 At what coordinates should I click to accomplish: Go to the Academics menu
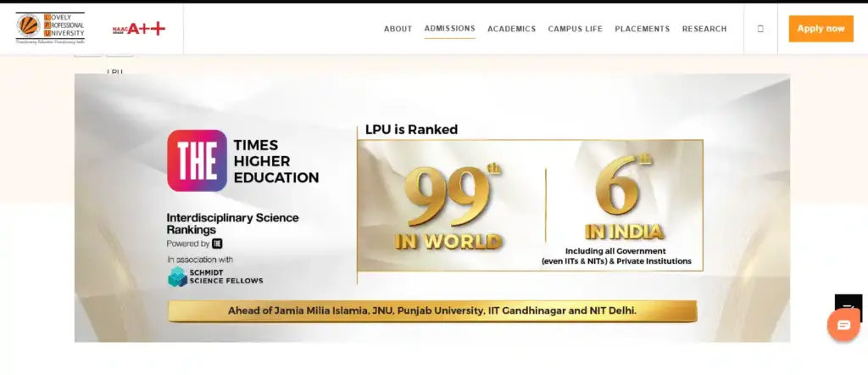tap(511, 29)
